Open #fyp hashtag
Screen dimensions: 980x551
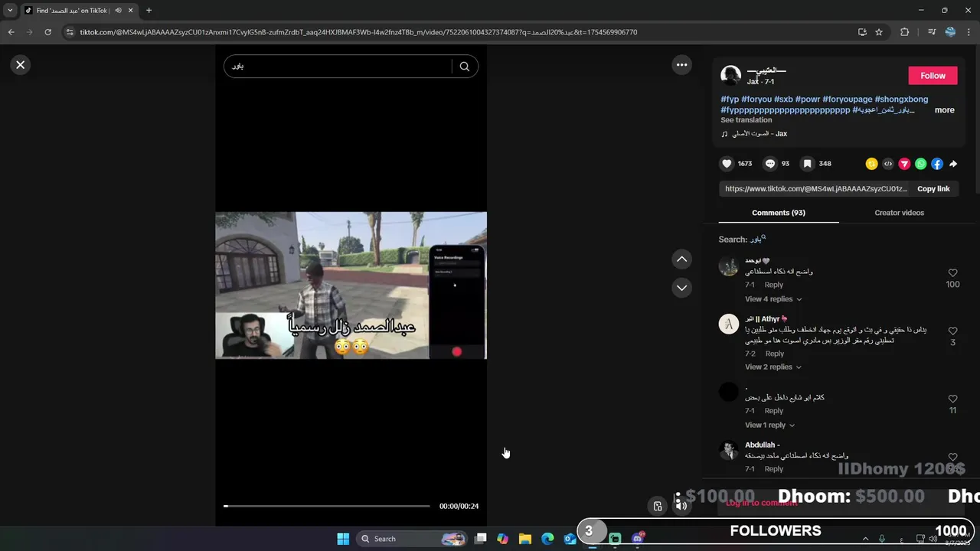(730, 99)
